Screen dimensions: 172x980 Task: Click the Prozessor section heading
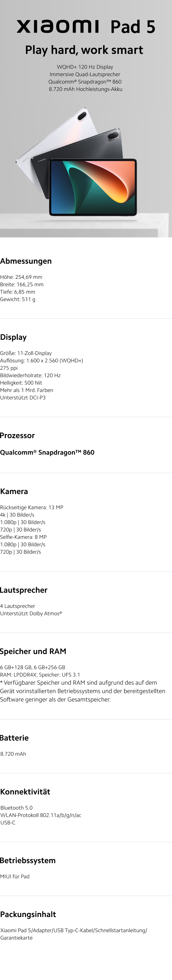point(17,435)
